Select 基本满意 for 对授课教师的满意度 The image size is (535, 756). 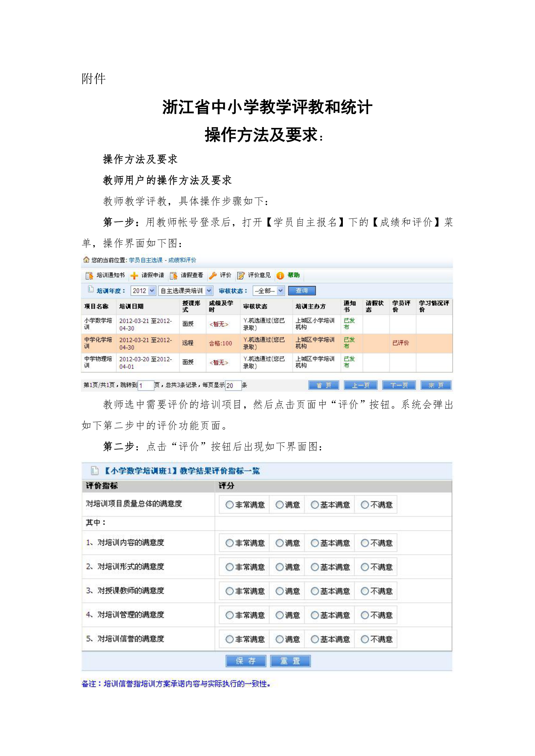(x=315, y=591)
